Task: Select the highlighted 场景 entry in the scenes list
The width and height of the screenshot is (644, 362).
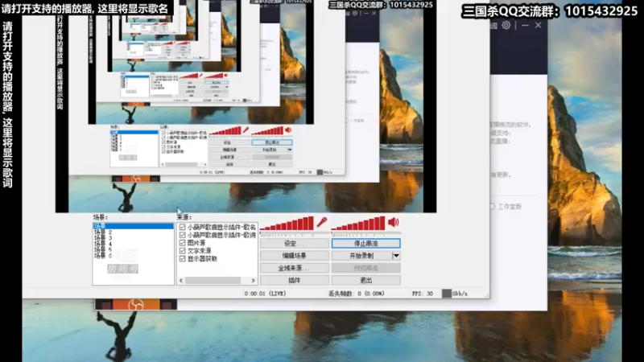Action: pyautogui.click(x=133, y=226)
